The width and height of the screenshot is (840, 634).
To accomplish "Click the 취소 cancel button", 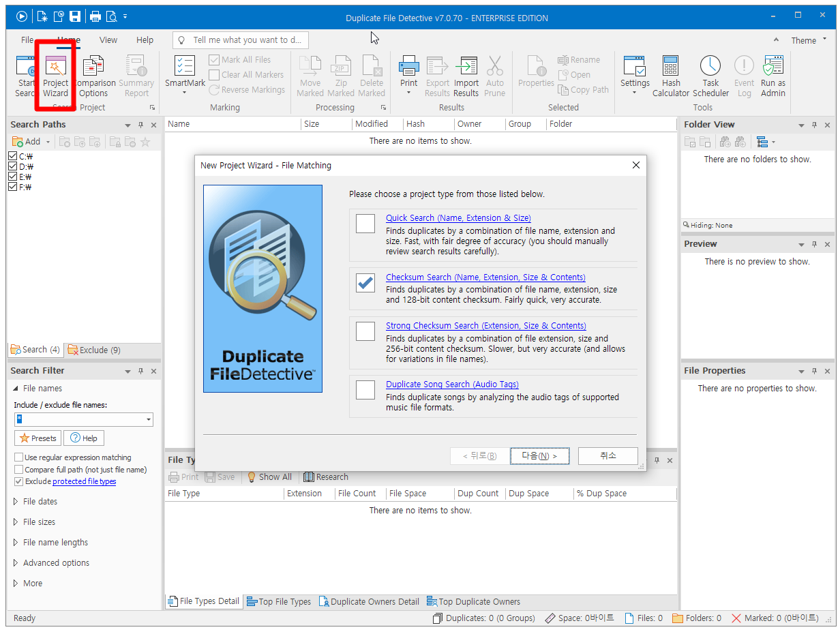I will (607, 455).
